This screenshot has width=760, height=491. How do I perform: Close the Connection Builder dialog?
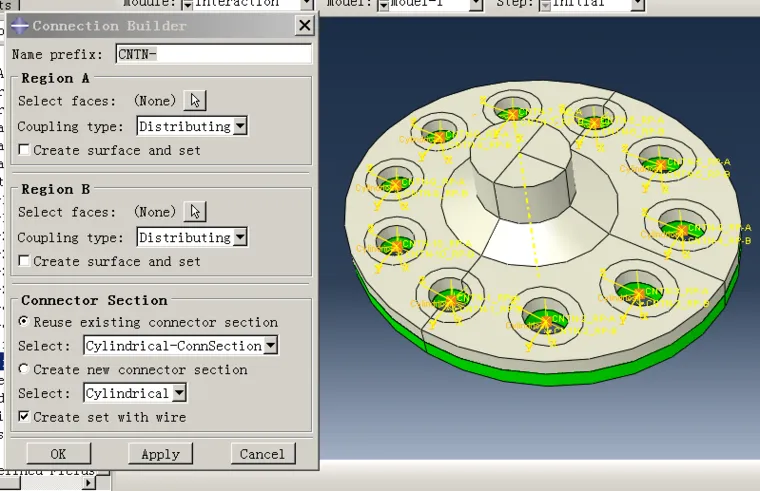[x=304, y=25]
